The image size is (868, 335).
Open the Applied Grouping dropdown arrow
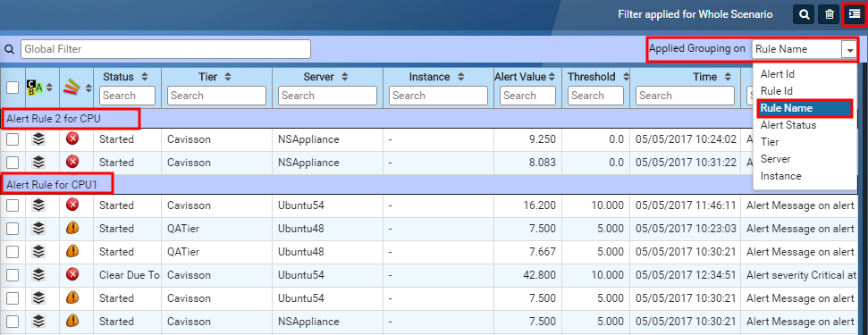[x=848, y=49]
